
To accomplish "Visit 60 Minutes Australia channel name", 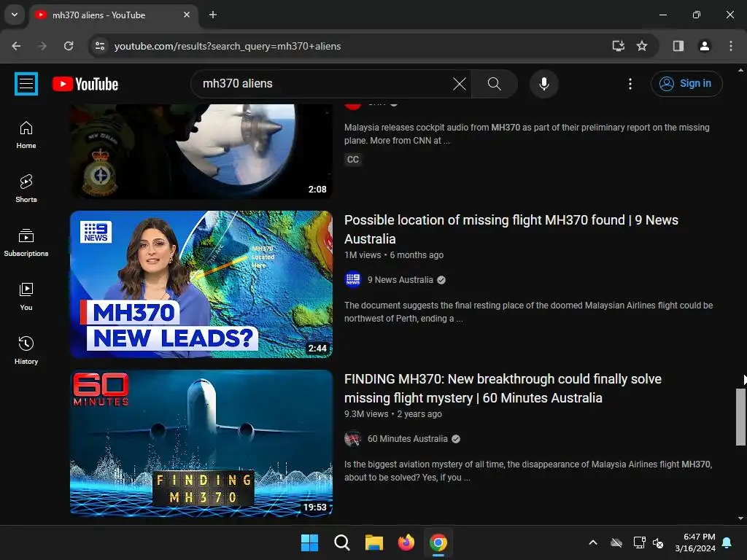I will (407, 439).
